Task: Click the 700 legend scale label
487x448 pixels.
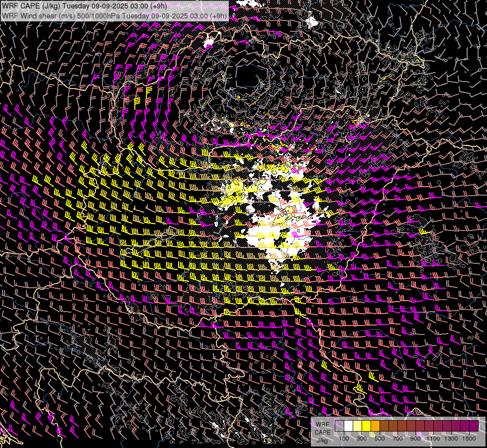Action: (397, 439)
